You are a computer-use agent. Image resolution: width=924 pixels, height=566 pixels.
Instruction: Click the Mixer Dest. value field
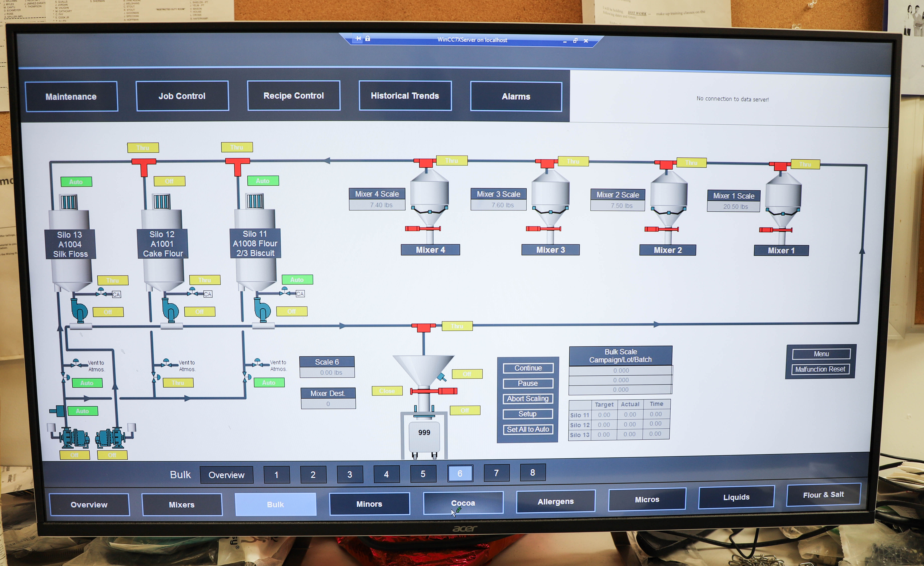point(328,404)
